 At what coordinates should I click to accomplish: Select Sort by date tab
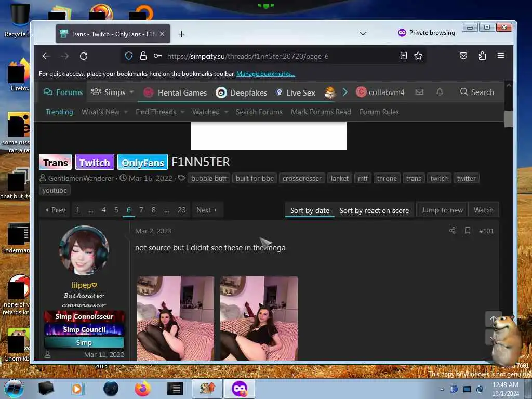click(310, 210)
